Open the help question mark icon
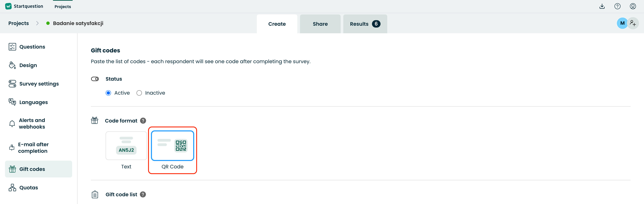The width and height of the screenshot is (644, 204). (x=617, y=6)
